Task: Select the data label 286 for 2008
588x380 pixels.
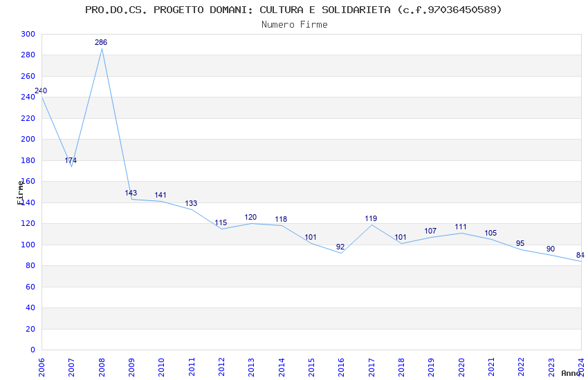Action: [x=101, y=42]
